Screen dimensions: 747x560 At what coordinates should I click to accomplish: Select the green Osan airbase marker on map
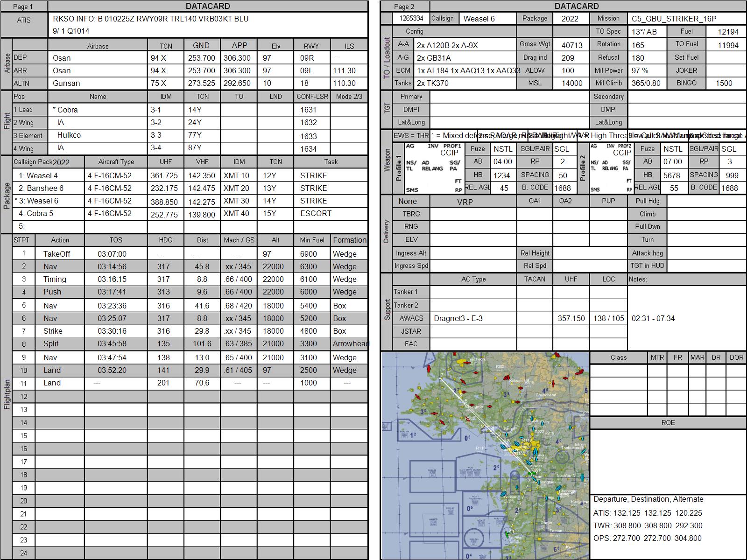[533, 474]
